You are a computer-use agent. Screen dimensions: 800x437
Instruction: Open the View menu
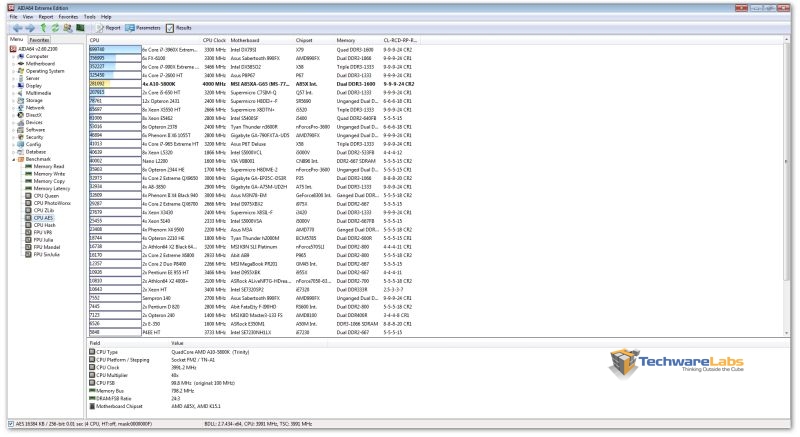coord(28,17)
